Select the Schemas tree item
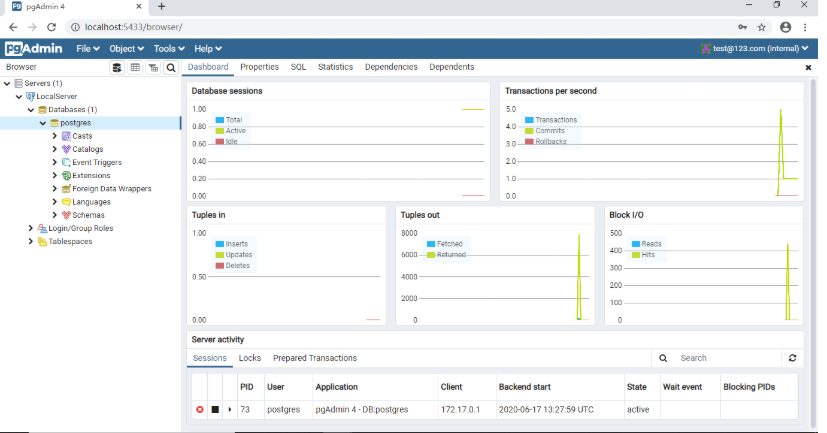The image size is (827, 433). [x=89, y=215]
